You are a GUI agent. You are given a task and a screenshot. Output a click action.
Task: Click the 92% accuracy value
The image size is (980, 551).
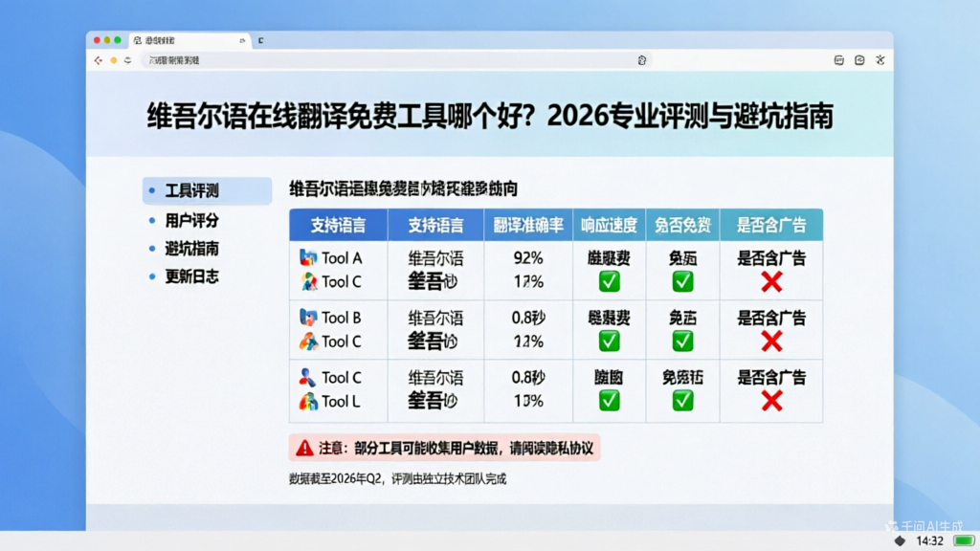(528, 258)
